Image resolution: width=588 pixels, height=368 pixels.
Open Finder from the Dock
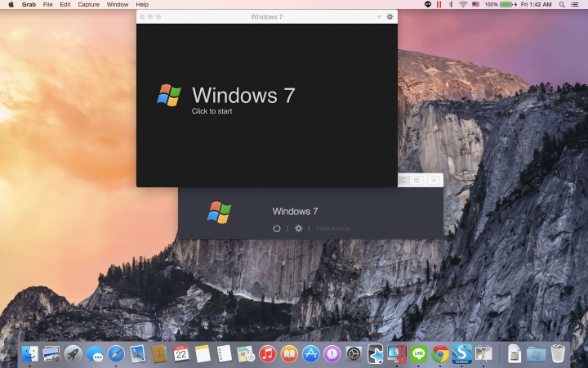click(30, 354)
